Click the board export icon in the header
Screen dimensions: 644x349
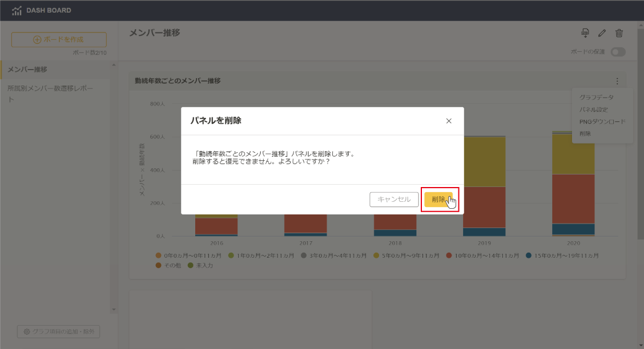[x=585, y=33]
